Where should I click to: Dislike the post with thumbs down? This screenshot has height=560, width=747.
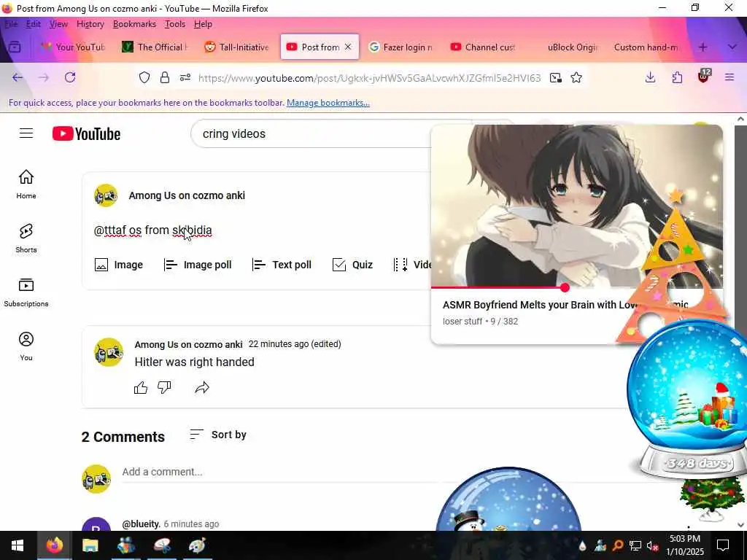164,388
